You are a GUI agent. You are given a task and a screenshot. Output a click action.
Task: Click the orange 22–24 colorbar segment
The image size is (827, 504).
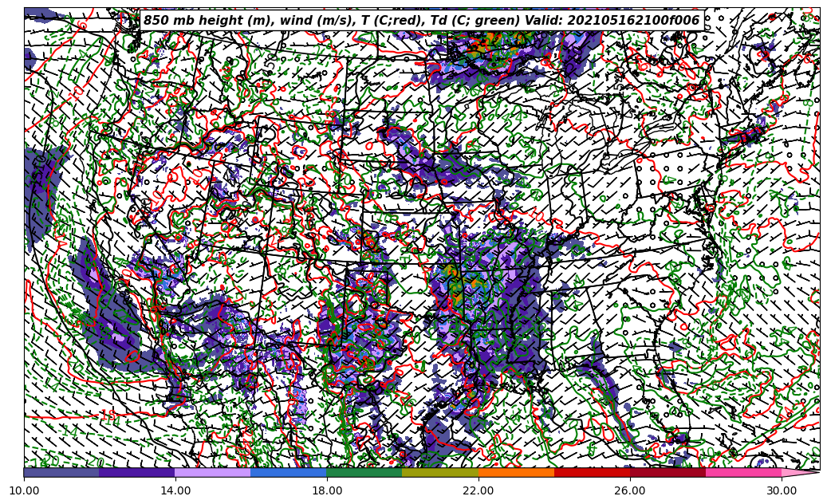[x=516, y=472]
